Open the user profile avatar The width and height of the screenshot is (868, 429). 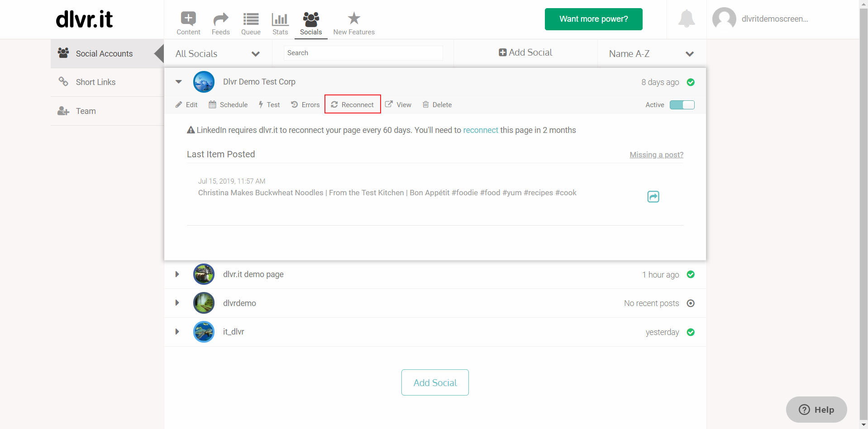(x=724, y=19)
